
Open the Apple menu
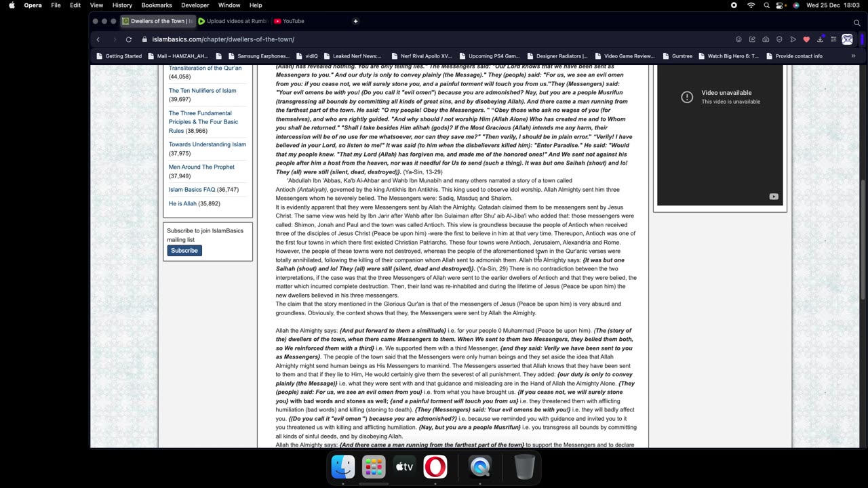point(12,5)
